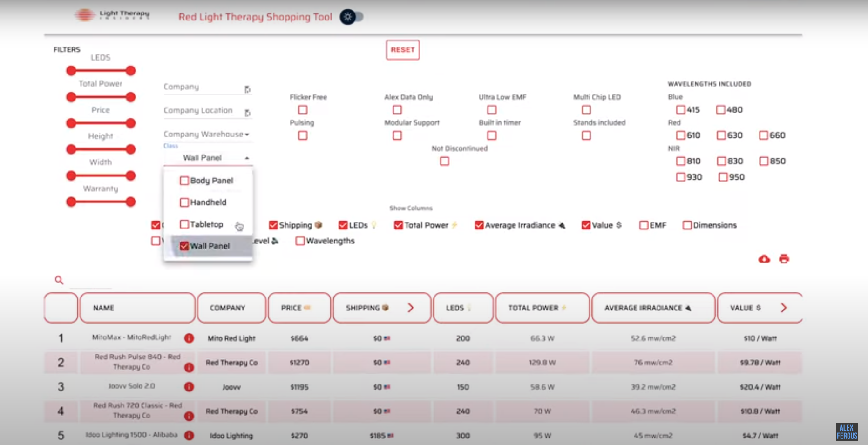Select the 415 blue wavelength checkbox

coord(681,110)
